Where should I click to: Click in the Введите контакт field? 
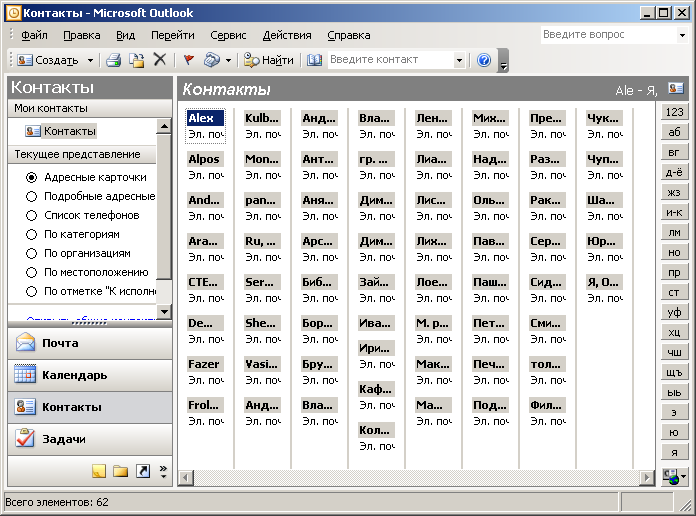(x=391, y=60)
